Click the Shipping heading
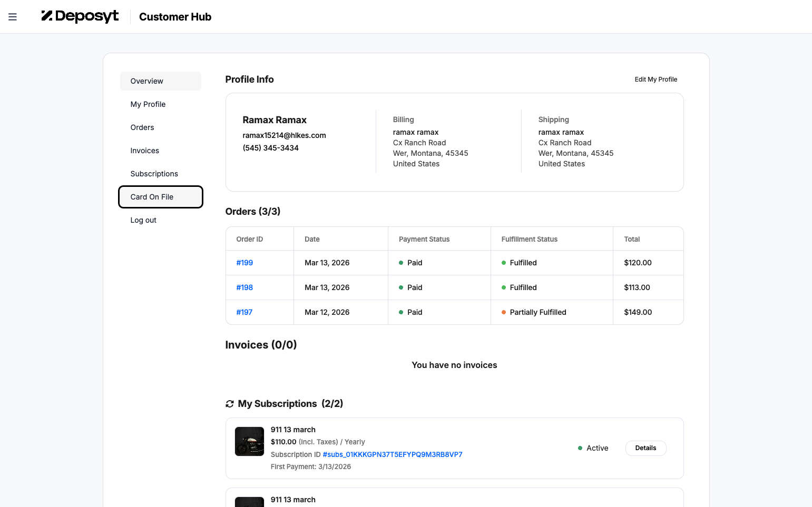Screen dimensions: 812x507 (x=553, y=120)
